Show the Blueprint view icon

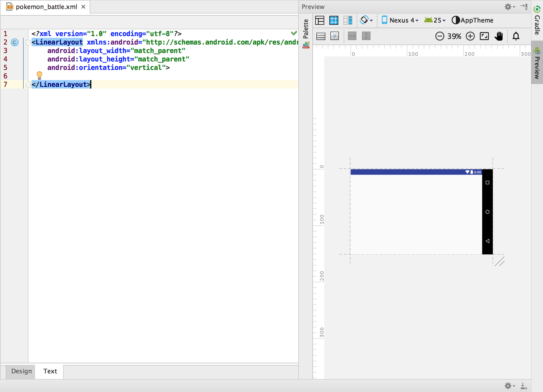pyautogui.click(x=334, y=20)
